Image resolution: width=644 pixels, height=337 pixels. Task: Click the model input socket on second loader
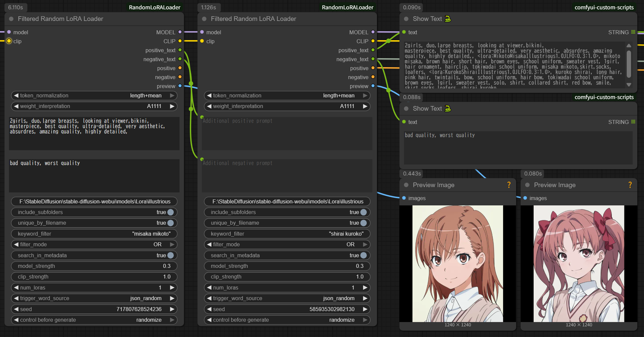point(202,32)
